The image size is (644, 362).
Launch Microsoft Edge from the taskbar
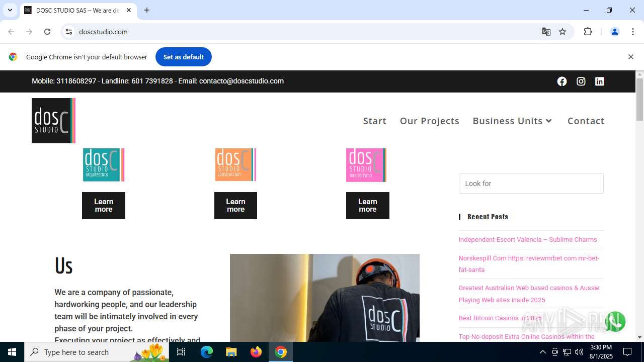coord(207,352)
